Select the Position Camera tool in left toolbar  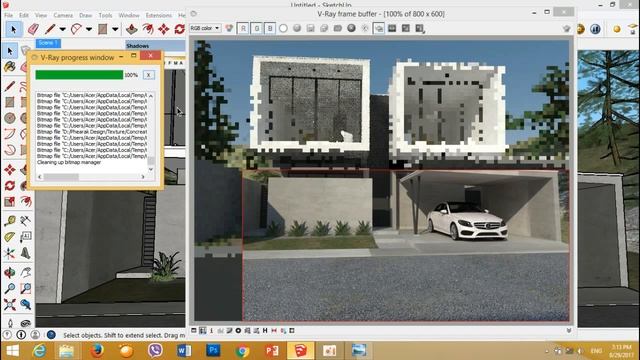pos(10,324)
